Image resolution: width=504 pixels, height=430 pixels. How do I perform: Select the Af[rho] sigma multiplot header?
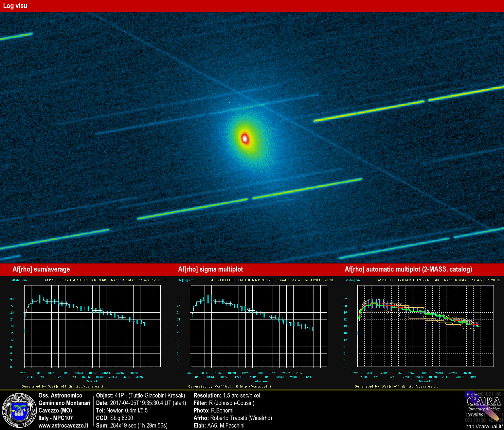(210, 269)
